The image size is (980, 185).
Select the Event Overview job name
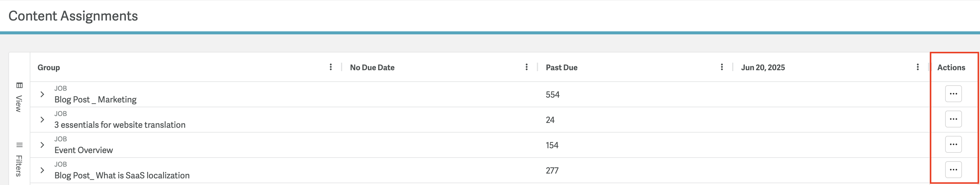(84, 150)
